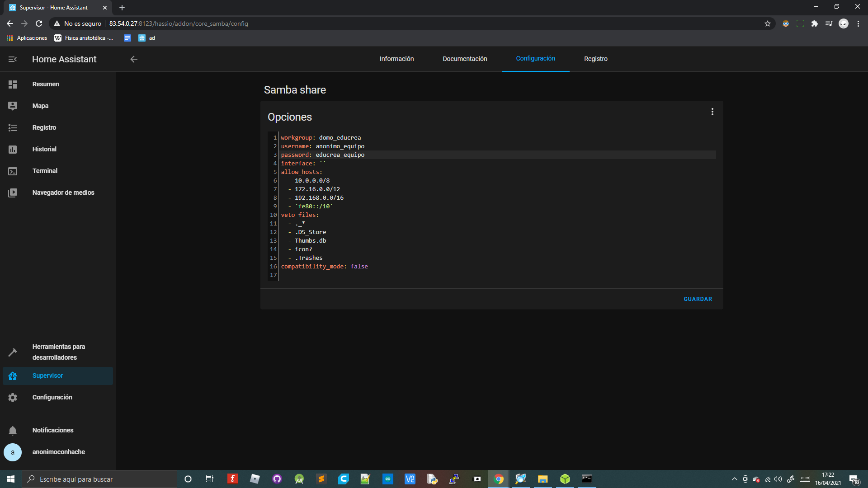Screen dimensions: 868x488
Task: Open Mapa in the sidebar
Action: [40, 106]
